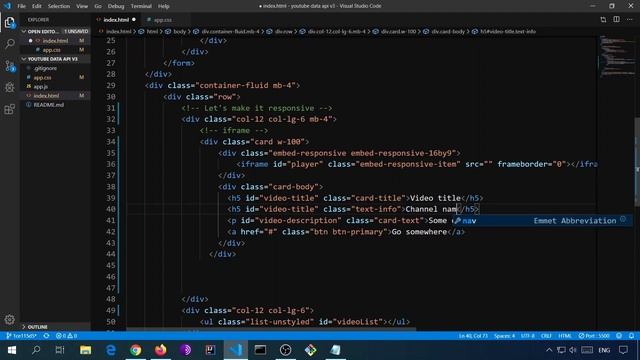This screenshot has height=360, width=640.
Task: Show info for Emmet Abbreviation suggestion
Action: click(623, 220)
